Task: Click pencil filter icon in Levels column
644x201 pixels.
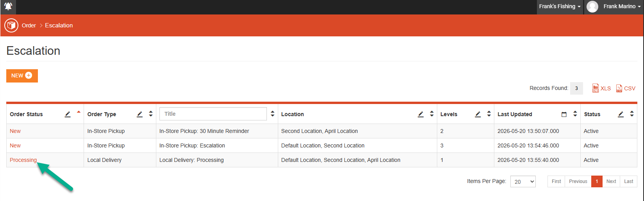Action: [478, 114]
